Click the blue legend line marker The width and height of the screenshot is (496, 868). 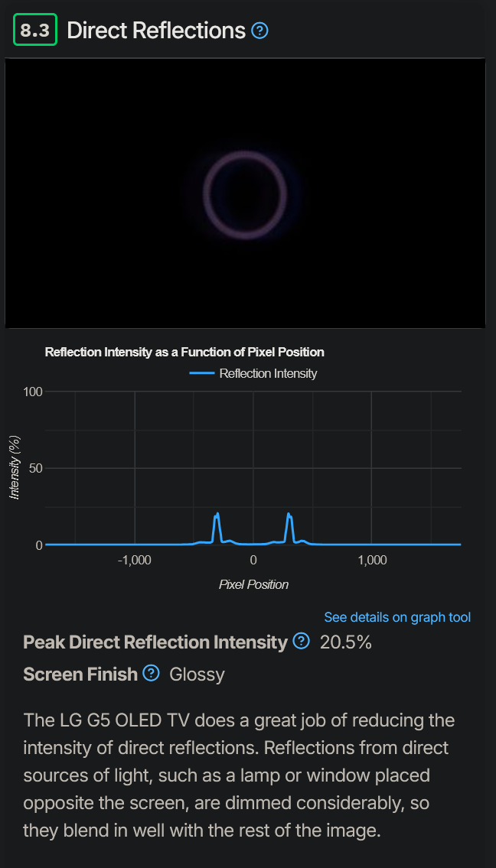pyautogui.click(x=202, y=373)
